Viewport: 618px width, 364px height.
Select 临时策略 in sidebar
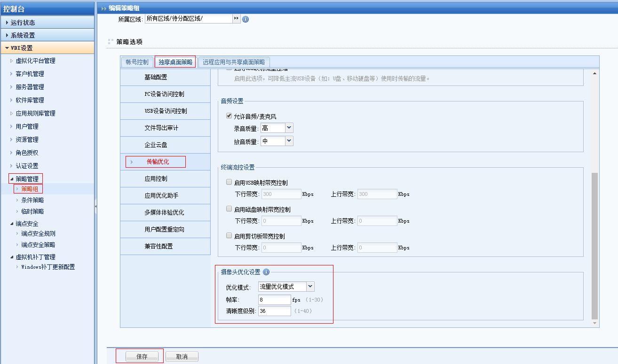pos(32,211)
